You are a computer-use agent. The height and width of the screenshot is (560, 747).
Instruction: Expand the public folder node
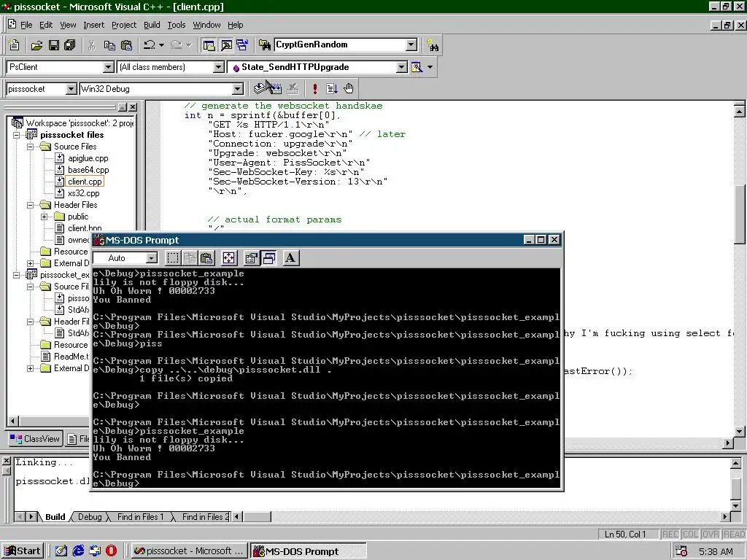[44, 217]
